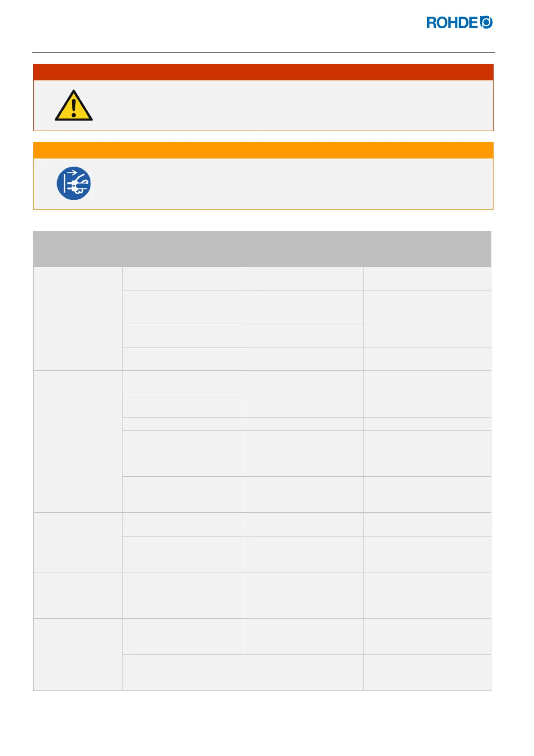Click the first body cell in the second table column
The width and height of the screenshot is (534, 756).
pyautogui.click(x=182, y=279)
